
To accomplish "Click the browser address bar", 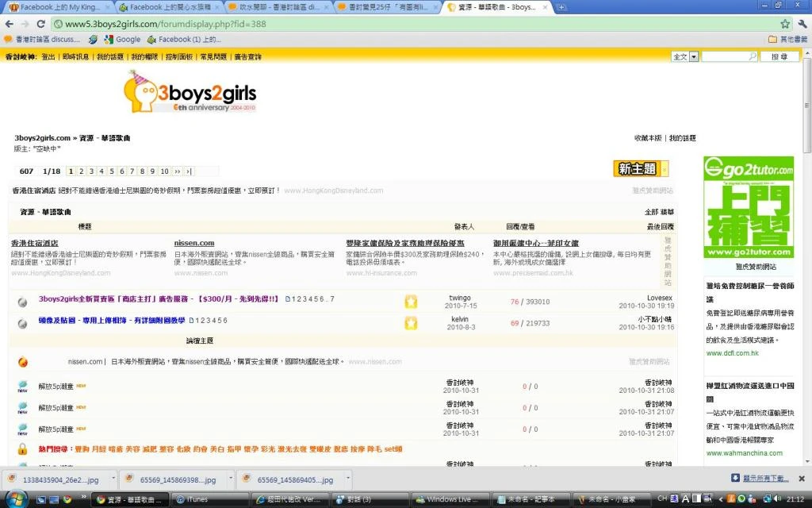I will tap(414, 24).
